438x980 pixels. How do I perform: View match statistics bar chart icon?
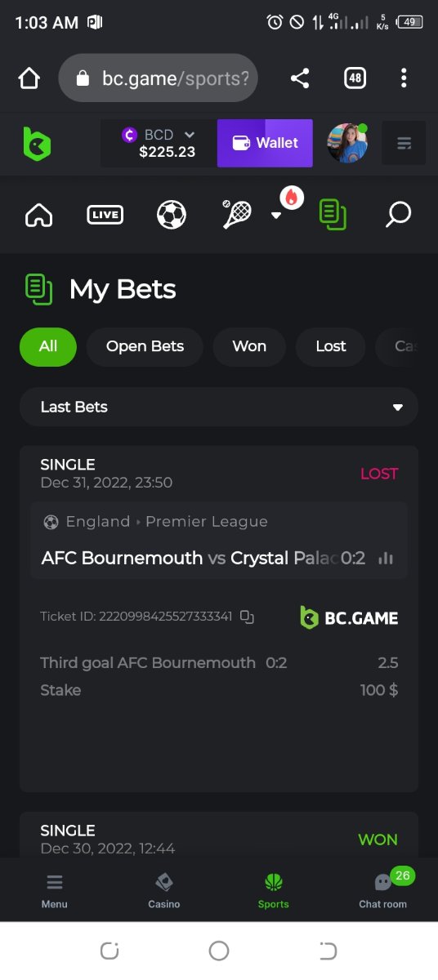click(x=386, y=559)
